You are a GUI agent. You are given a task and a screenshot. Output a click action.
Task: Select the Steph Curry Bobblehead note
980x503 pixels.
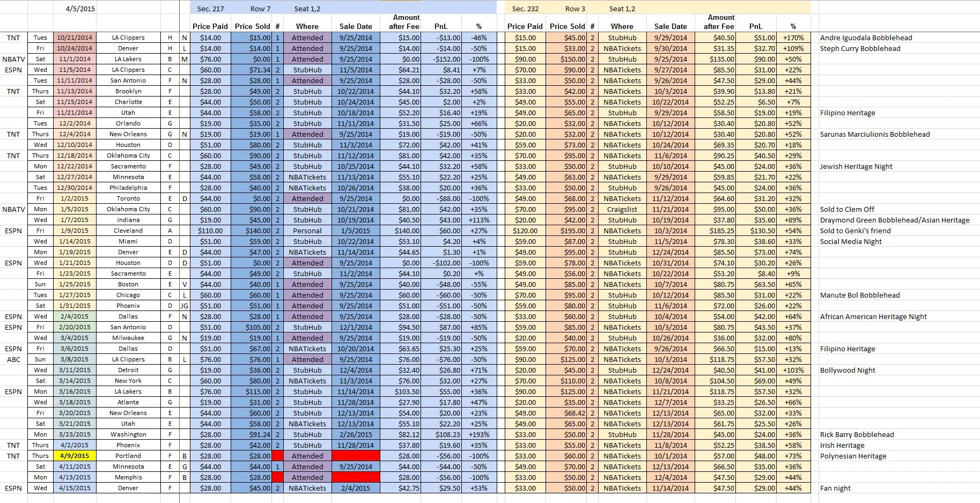tap(860, 48)
